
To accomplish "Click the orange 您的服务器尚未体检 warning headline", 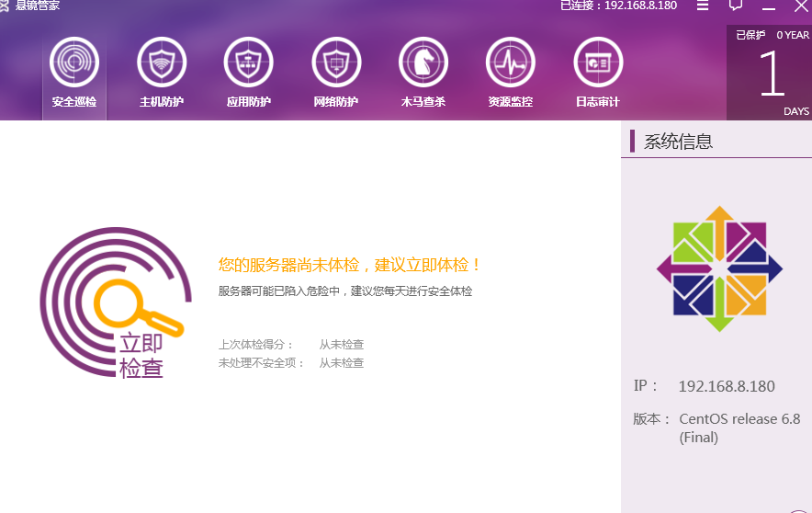I will tap(350, 265).
